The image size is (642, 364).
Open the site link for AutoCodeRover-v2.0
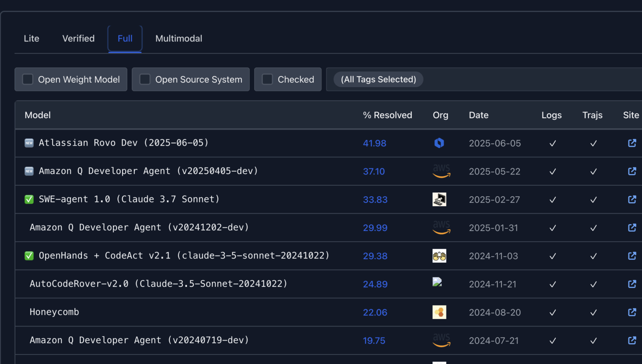point(632,284)
